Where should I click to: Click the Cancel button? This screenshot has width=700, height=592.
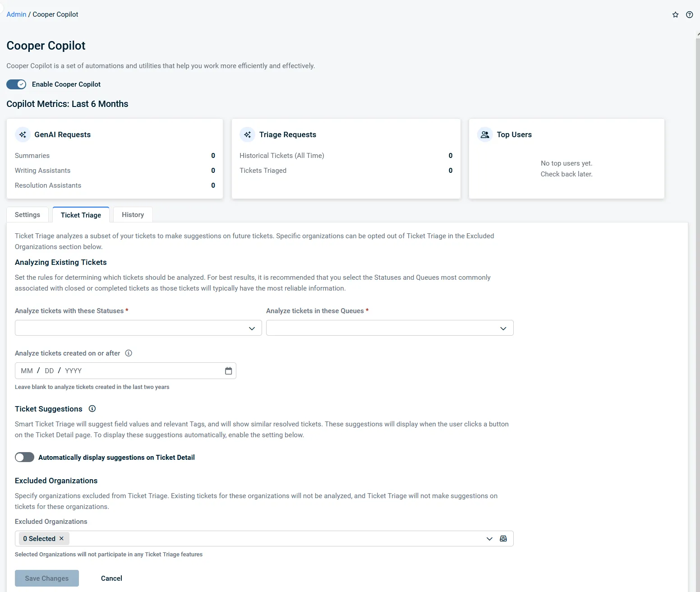click(111, 578)
